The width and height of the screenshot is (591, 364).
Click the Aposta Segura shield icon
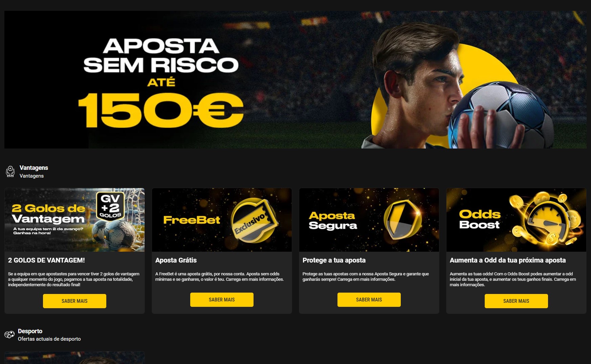tap(403, 220)
